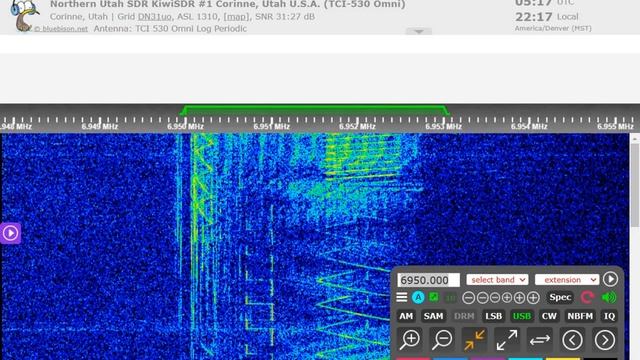640x360 pixels.
Task: Open the hamburger menu in control panel
Action: [x=402, y=297]
